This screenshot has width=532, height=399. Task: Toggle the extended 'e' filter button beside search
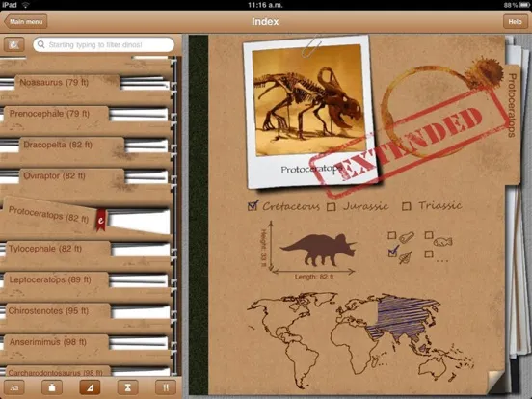click(x=13, y=44)
